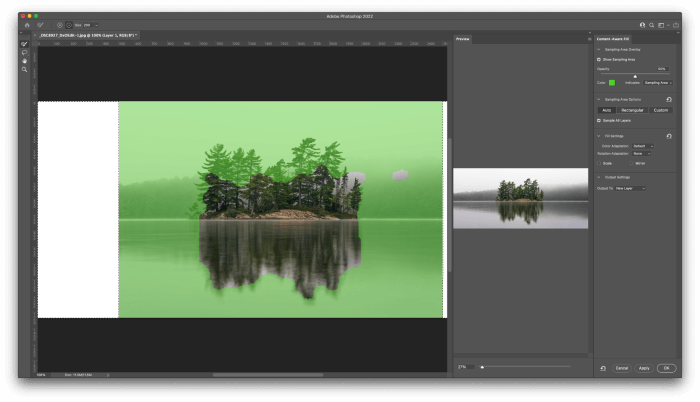Reset Fill Settings to default
This screenshot has width=700, height=402.
tap(668, 135)
